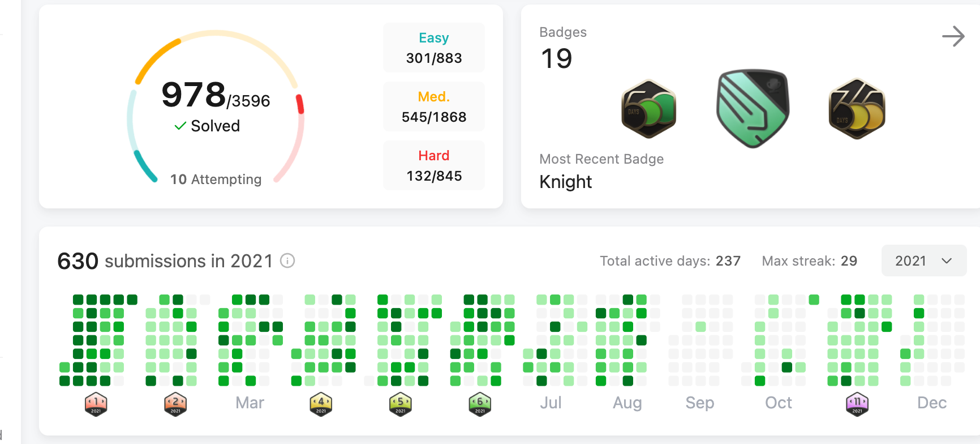The image size is (980, 444).
Task: Click the April 2021 monthly badge
Action: [x=321, y=404]
